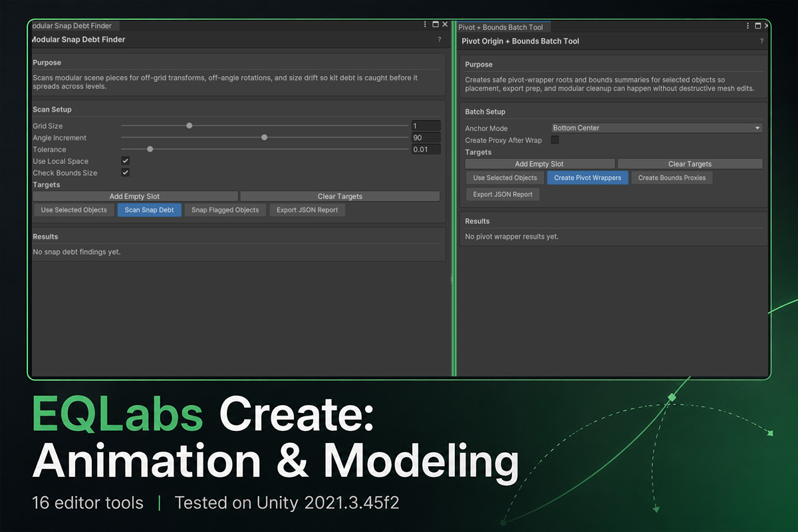The height and width of the screenshot is (532, 798).
Task: Click the 'No snap debt findings yet.' text
Action: pyautogui.click(x=76, y=252)
